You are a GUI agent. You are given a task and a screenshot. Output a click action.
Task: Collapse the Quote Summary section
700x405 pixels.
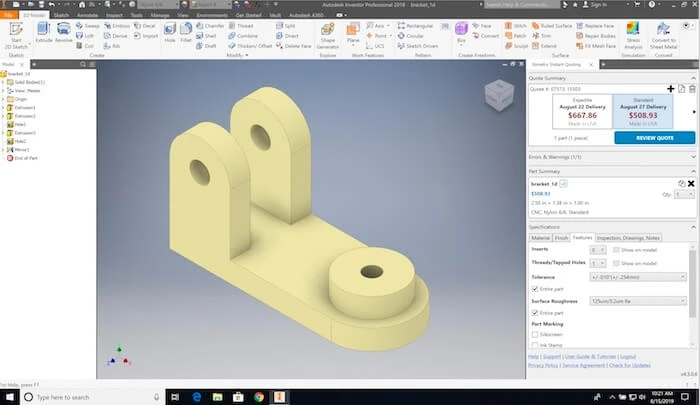click(693, 78)
